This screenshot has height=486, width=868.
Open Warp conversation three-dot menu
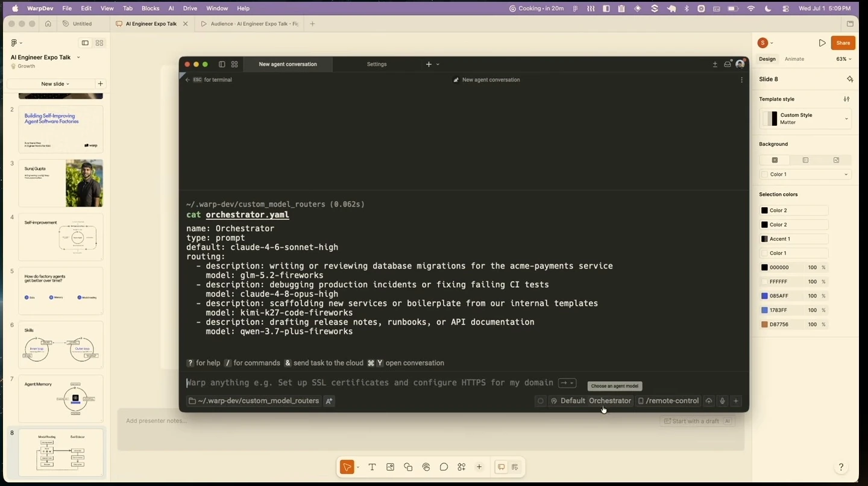741,79
